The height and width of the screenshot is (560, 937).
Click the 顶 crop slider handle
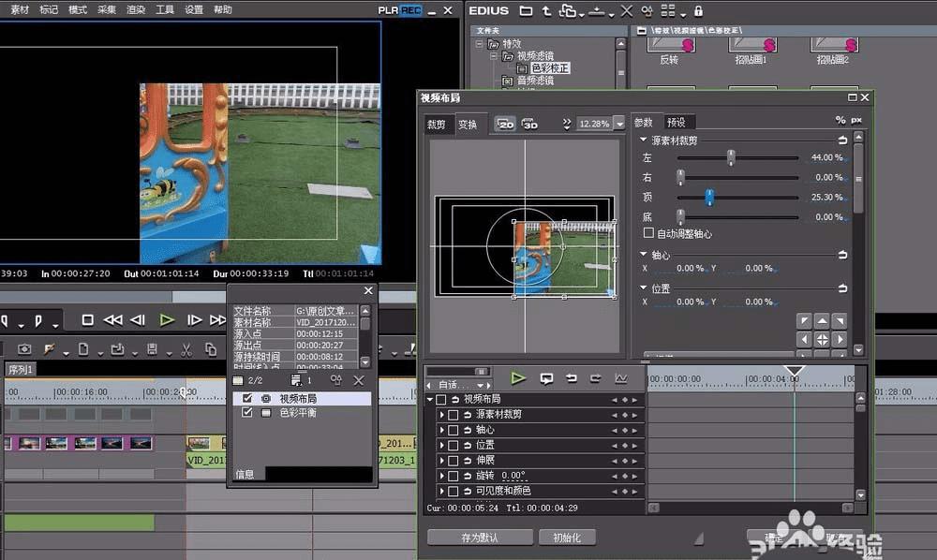coord(709,197)
